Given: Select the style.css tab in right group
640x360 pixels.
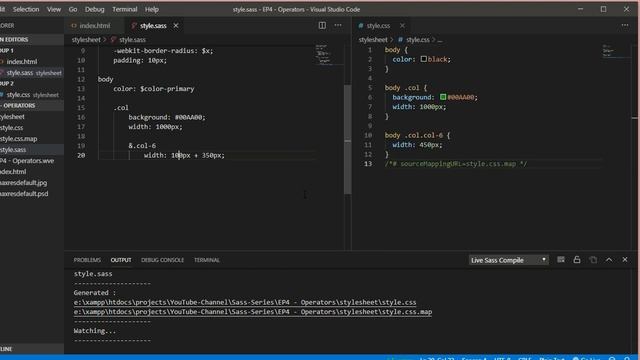Looking at the screenshot, I should pos(378,25).
